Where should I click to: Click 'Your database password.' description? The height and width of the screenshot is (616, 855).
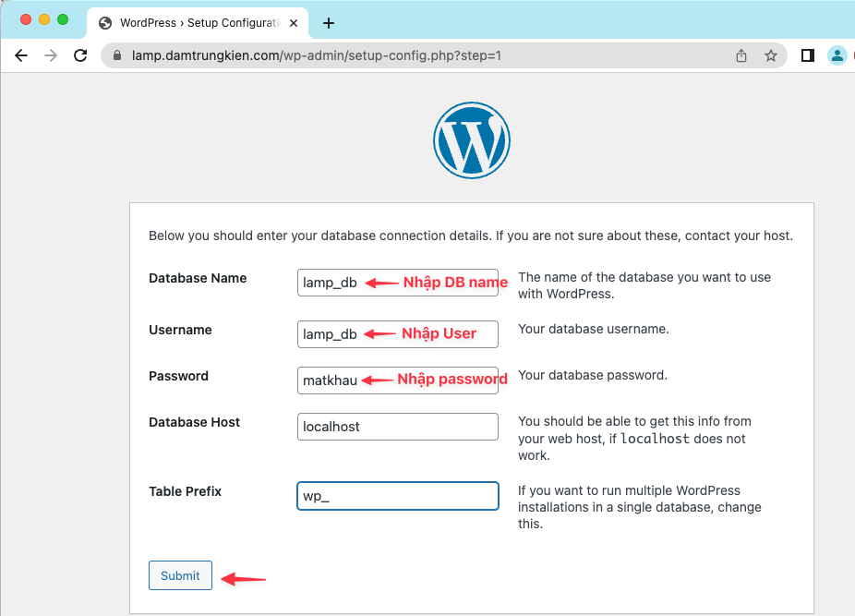pos(593,375)
